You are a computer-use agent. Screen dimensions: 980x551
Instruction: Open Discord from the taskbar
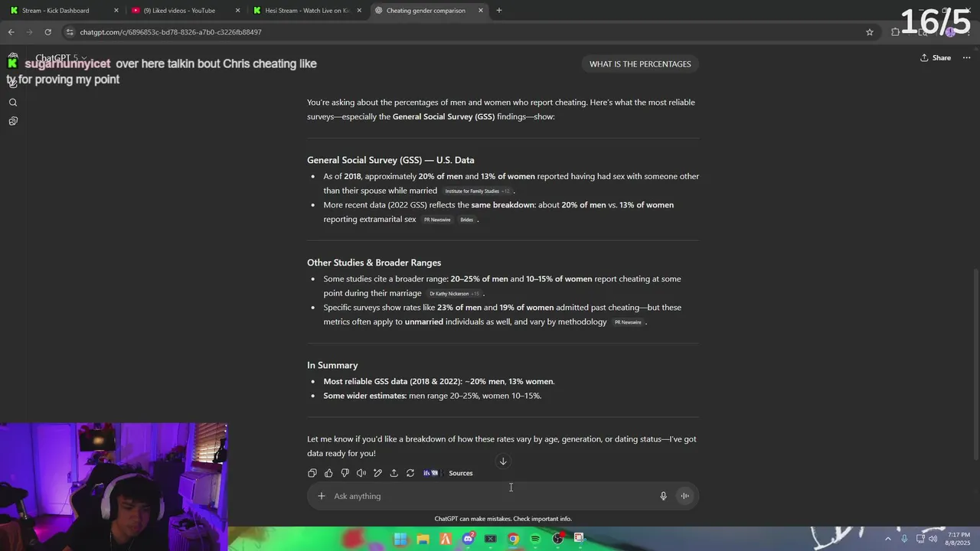468,539
